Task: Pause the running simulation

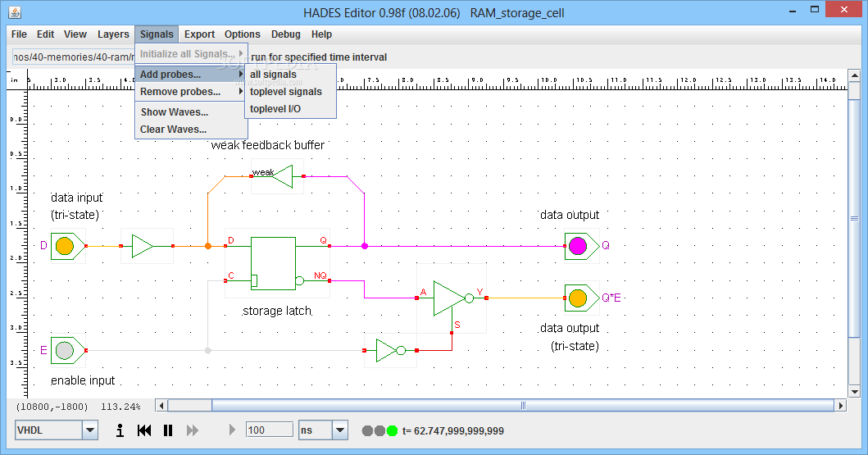Action: coord(168,430)
